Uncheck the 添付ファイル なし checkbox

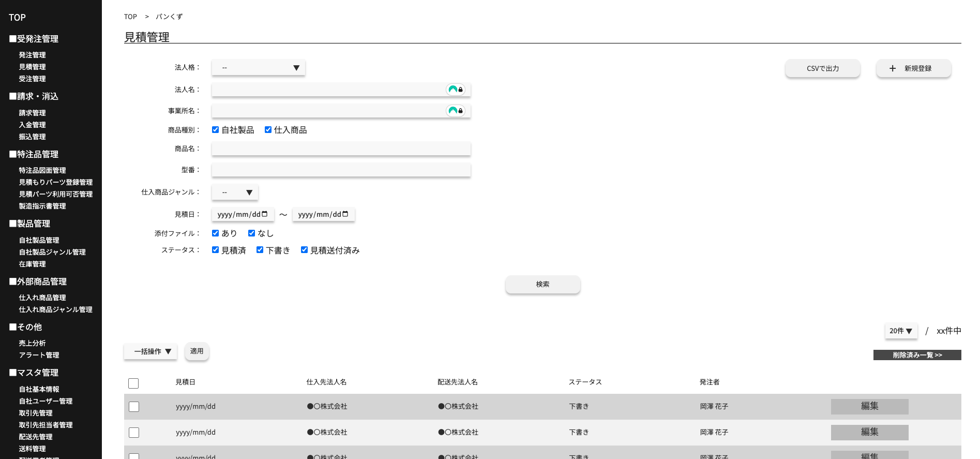[x=252, y=233]
